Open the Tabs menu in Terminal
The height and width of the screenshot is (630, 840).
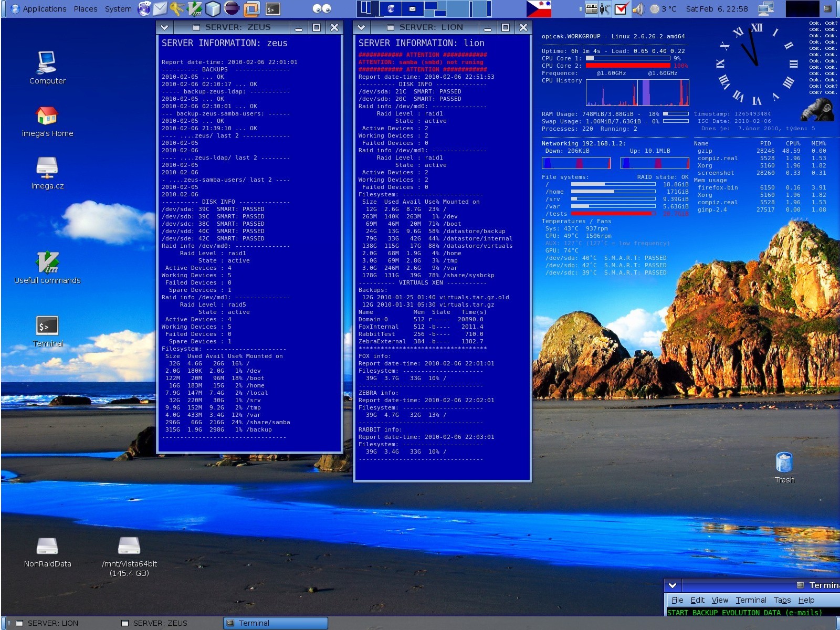click(x=782, y=600)
